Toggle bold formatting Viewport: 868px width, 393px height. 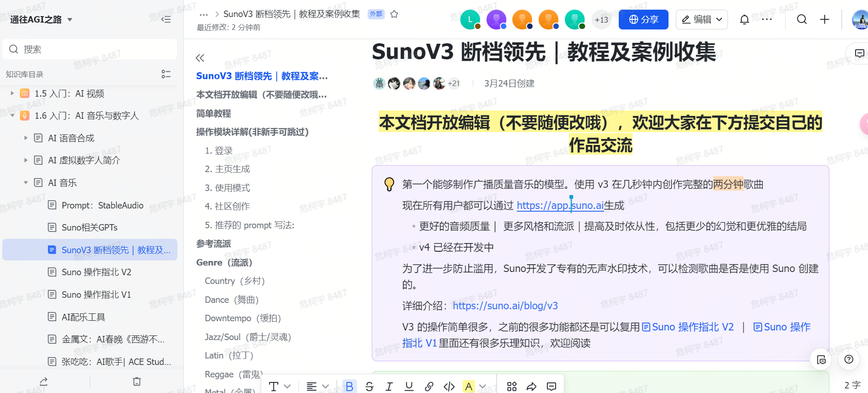(x=349, y=386)
